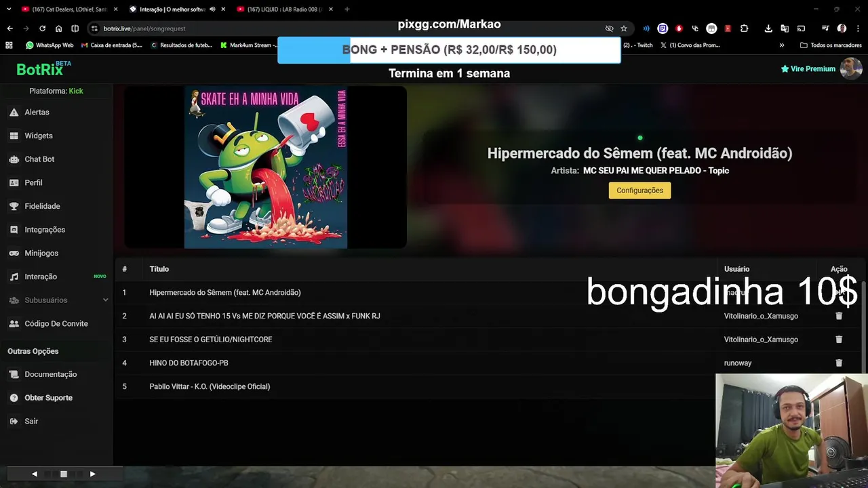Viewport: 868px width, 488px height.
Task: Open the browser apps grid icon
Action: pyautogui.click(x=9, y=45)
